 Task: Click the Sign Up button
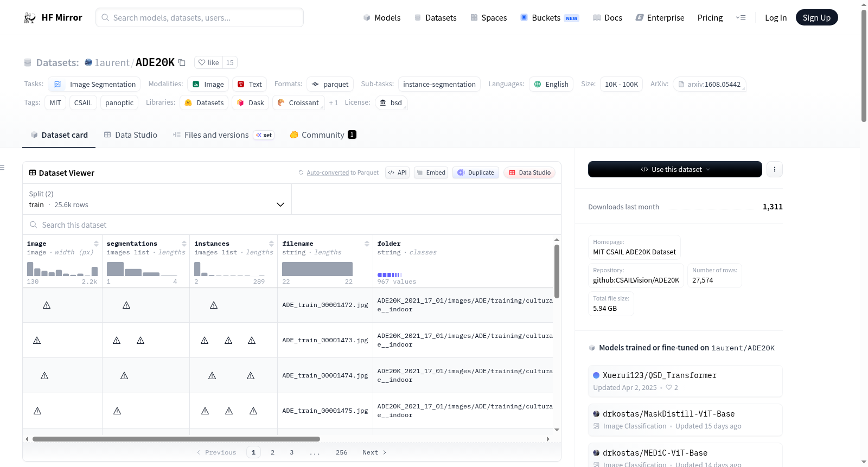(816, 18)
